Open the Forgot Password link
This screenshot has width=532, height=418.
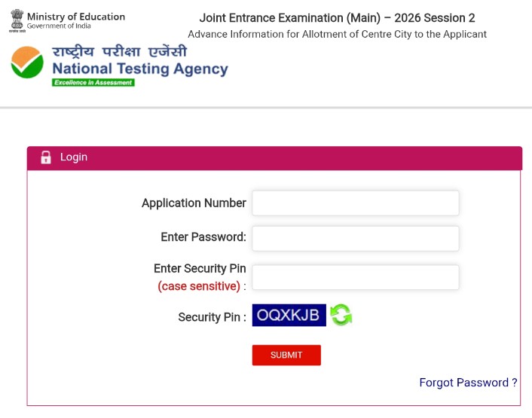[x=468, y=383]
